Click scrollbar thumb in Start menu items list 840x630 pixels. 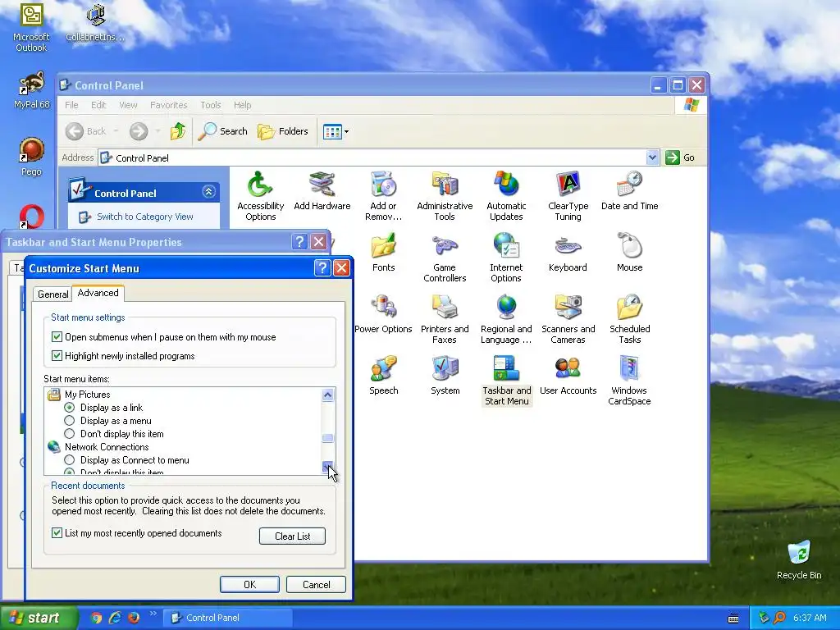coord(328,438)
